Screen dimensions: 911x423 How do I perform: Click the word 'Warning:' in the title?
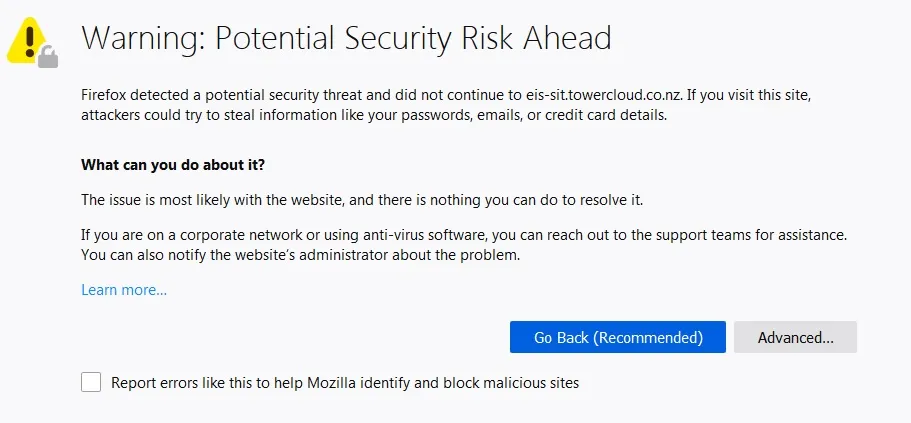pos(143,38)
